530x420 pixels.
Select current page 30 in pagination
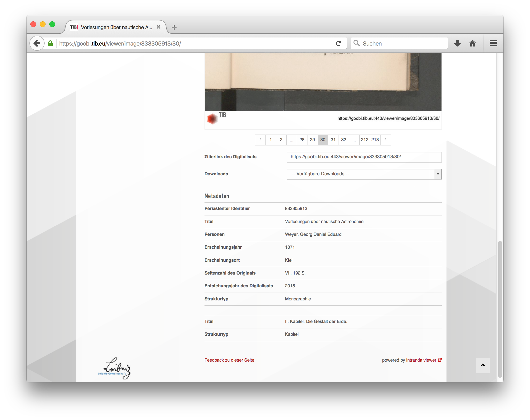[x=323, y=140]
